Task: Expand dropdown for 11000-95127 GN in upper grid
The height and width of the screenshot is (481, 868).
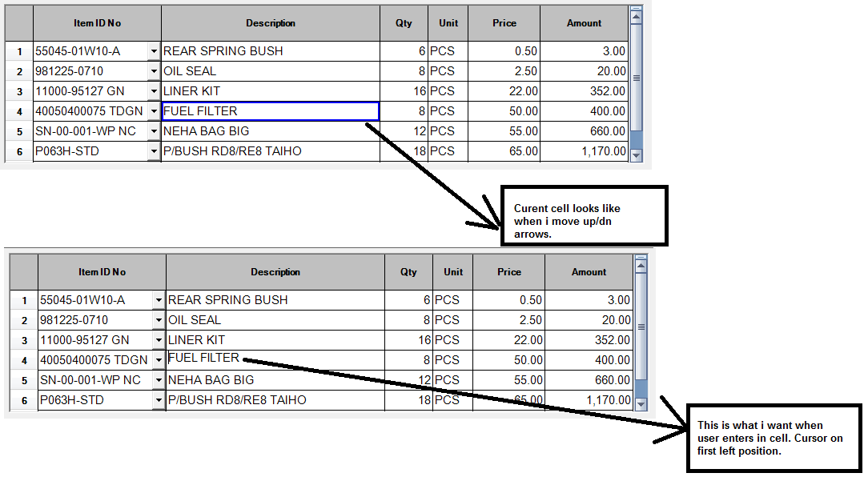Action: click(x=154, y=91)
